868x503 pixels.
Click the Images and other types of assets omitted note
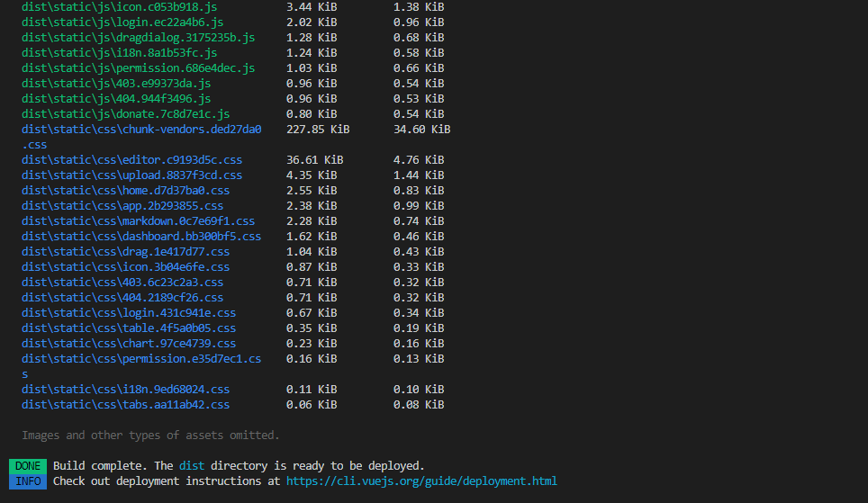coord(150,436)
